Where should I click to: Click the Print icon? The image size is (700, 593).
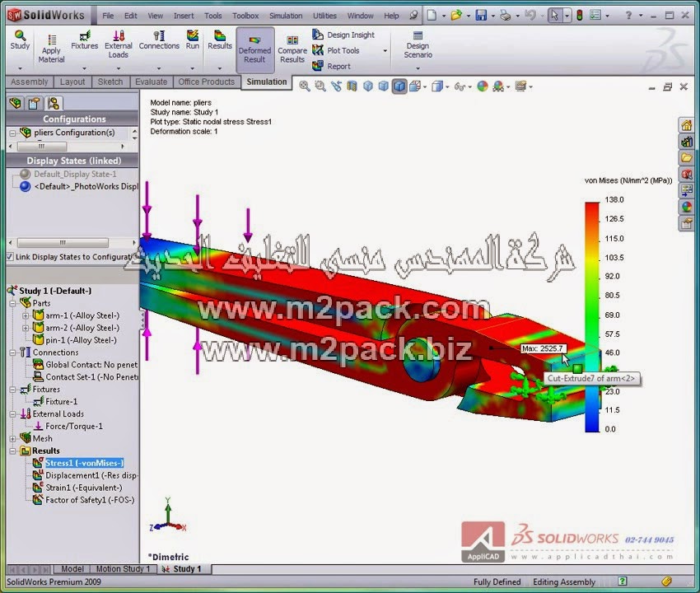point(506,16)
